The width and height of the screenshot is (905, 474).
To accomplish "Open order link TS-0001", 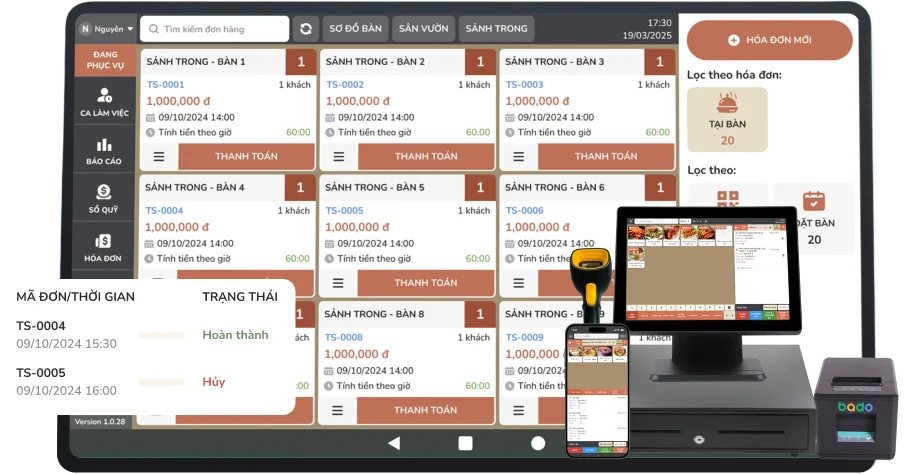I will [x=166, y=84].
